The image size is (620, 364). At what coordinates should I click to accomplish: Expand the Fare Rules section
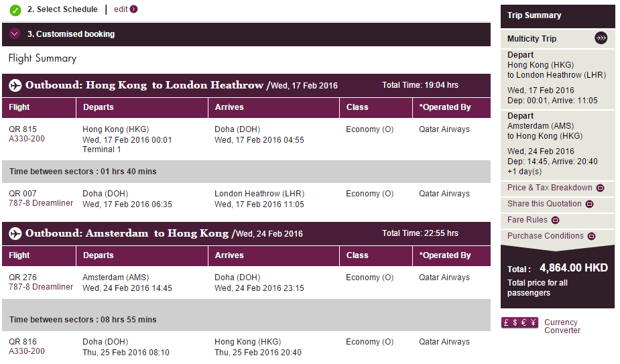point(556,221)
